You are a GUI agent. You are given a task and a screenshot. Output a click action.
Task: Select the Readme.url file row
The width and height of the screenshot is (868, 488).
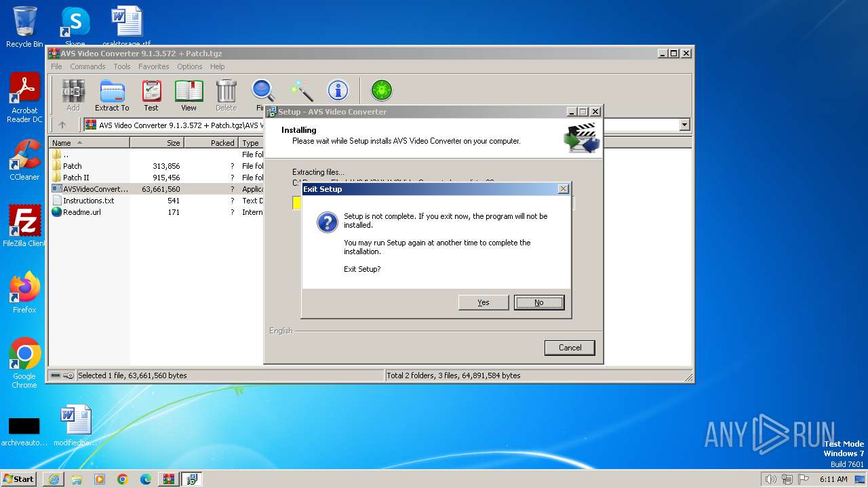click(x=156, y=212)
